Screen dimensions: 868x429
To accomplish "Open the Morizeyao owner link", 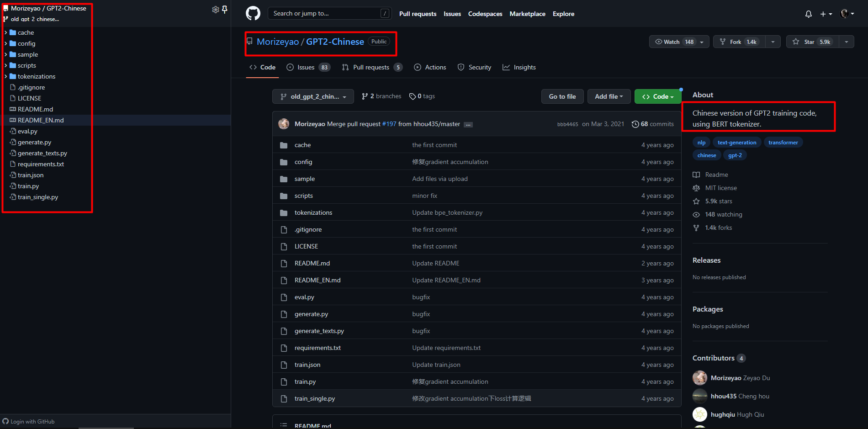I will click(278, 42).
